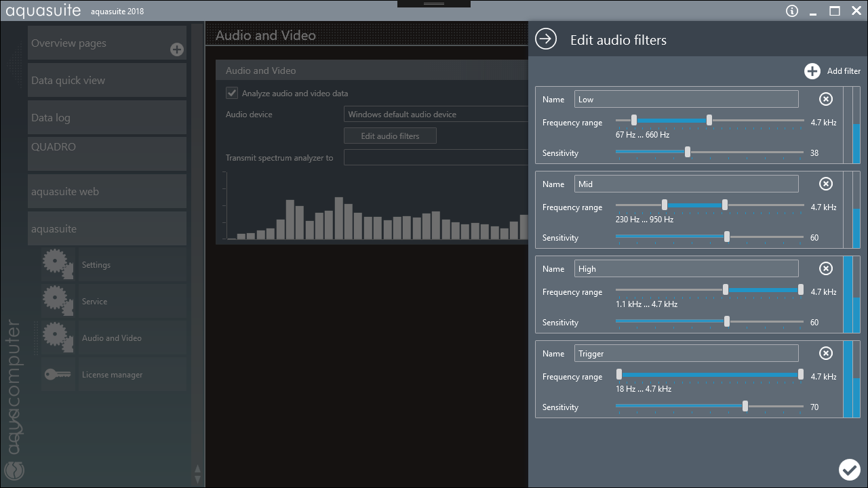The image size is (868, 488).
Task: Click the Mid filter upper frequency handle
Action: [x=725, y=205]
